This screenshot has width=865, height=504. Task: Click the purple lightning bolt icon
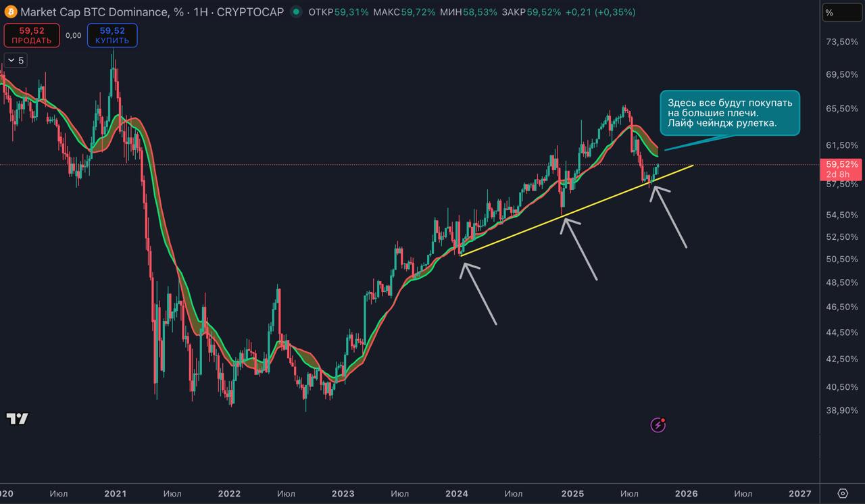click(x=658, y=425)
